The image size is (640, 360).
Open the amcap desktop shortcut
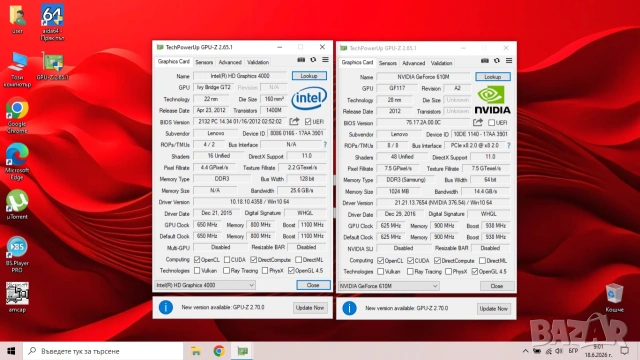17,297
